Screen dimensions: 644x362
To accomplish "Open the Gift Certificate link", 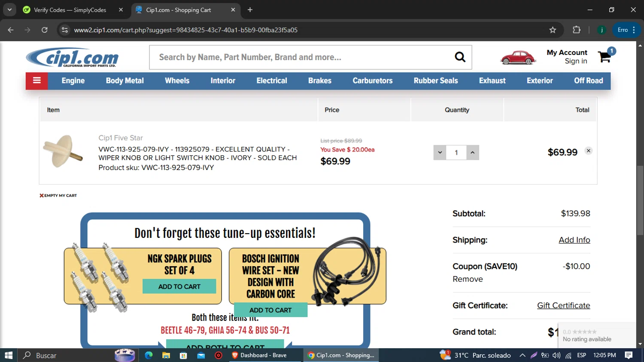I will [563, 305].
